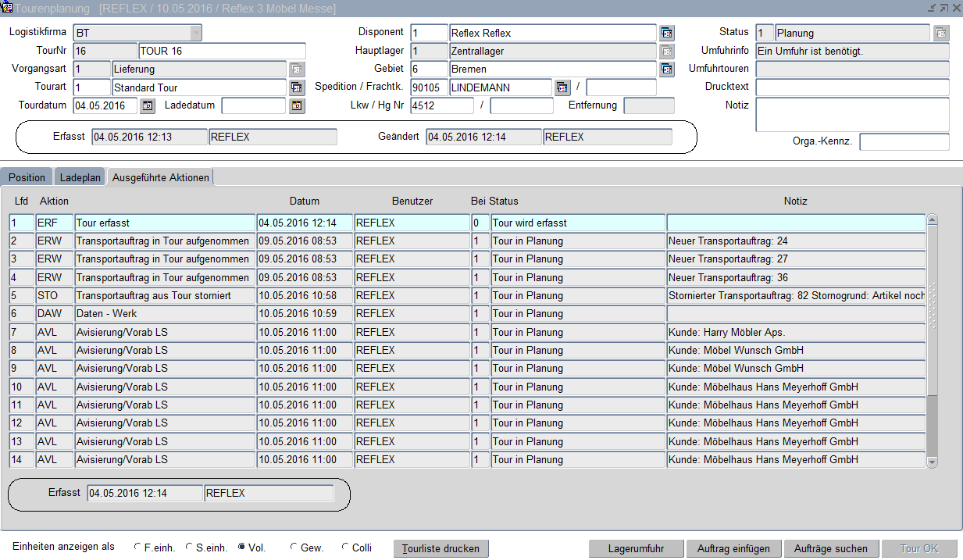Switch to the Ladeplan tab
The width and height of the screenshot is (963, 560).
click(x=80, y=177)
